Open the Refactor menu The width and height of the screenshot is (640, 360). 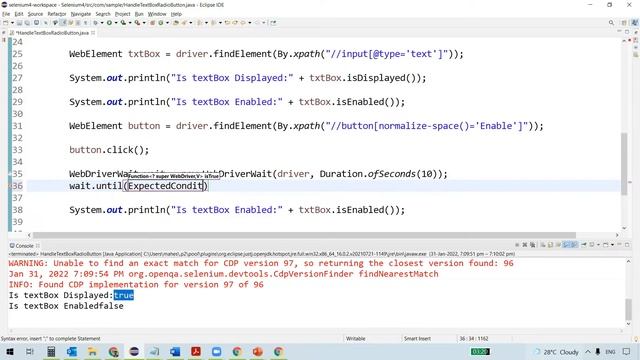tap(57, 14)
